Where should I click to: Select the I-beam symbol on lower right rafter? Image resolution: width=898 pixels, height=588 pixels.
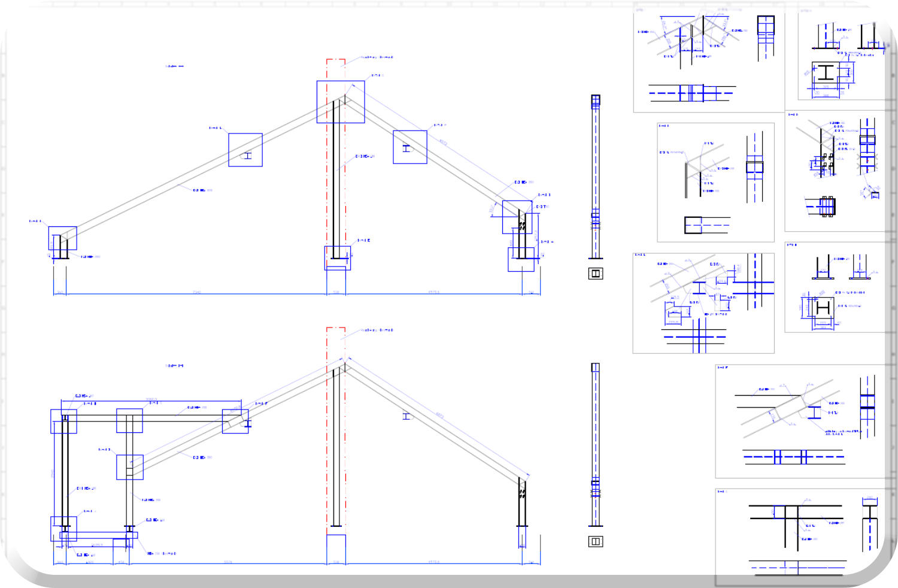(407, 416)
